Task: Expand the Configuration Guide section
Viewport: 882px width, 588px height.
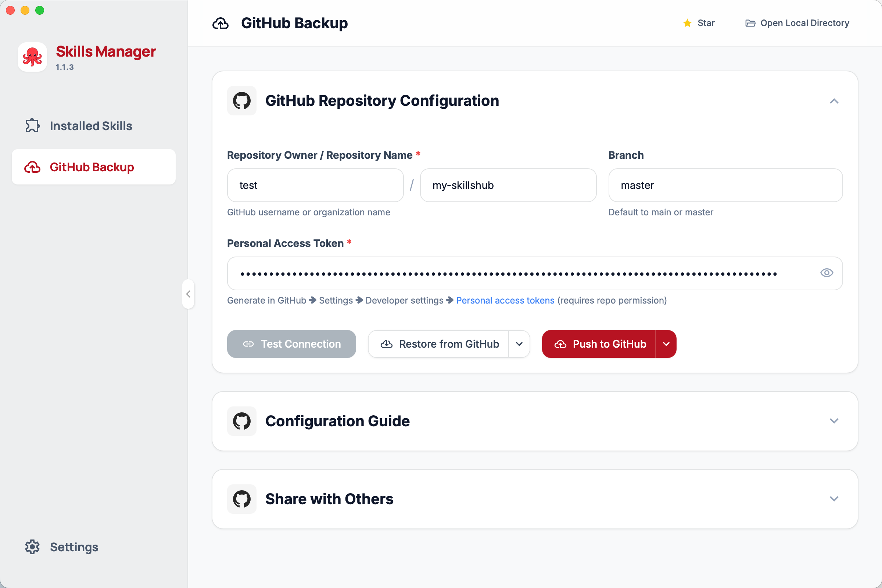Action: tap(834, 421)
